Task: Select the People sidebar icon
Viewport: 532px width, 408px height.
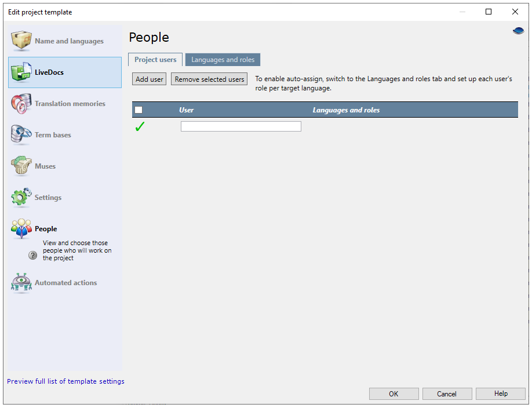Action: click(21, 228)
